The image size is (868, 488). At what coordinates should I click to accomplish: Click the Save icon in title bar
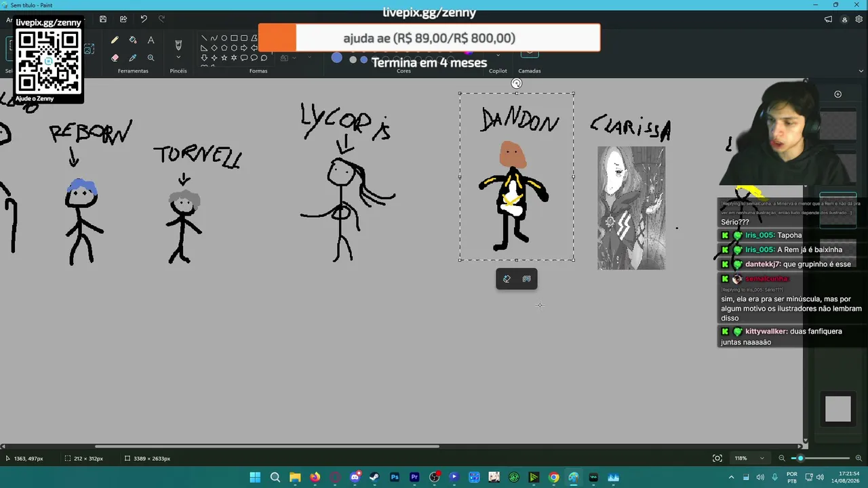pos(103,19)
